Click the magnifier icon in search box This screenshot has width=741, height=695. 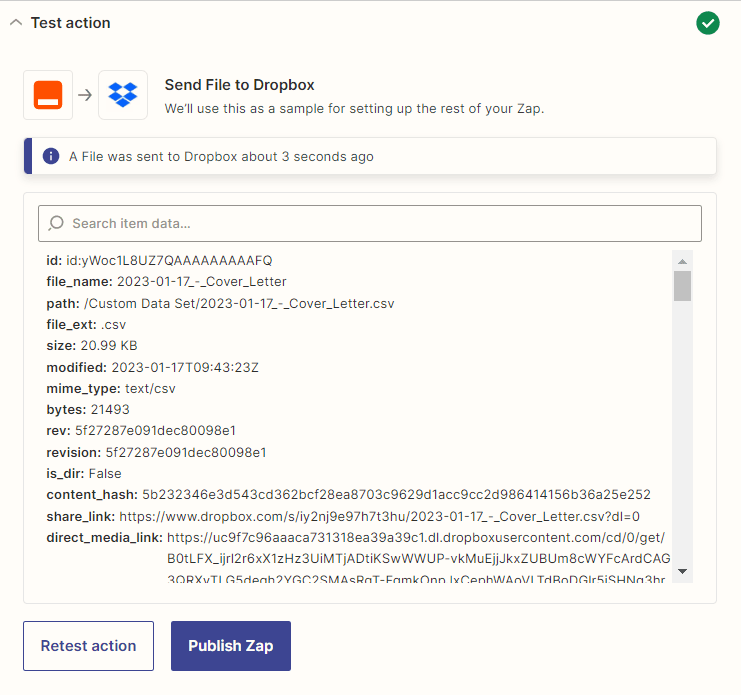pos(56,223)
